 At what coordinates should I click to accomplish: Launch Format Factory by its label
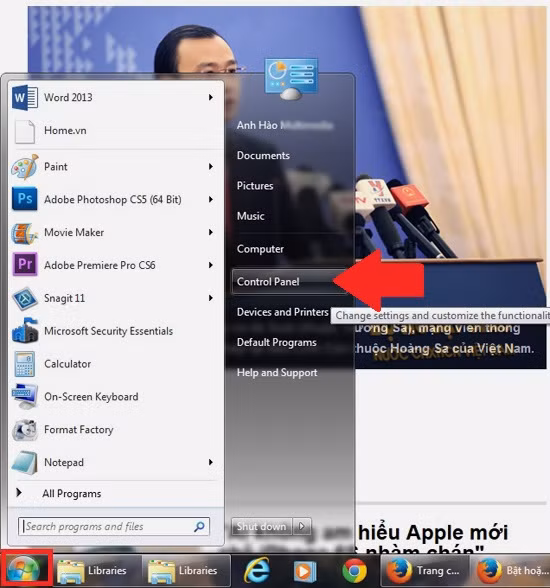[78, 430]
